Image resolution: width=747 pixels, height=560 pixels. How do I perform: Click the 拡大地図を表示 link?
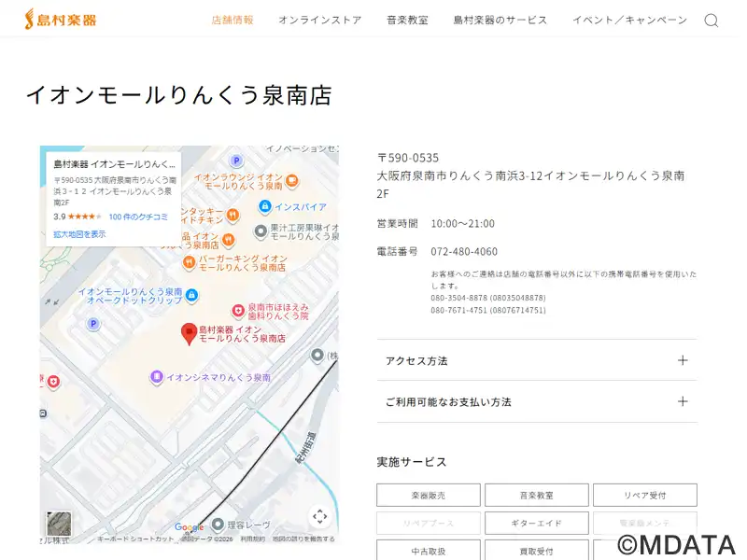click(x=79, y=234)
